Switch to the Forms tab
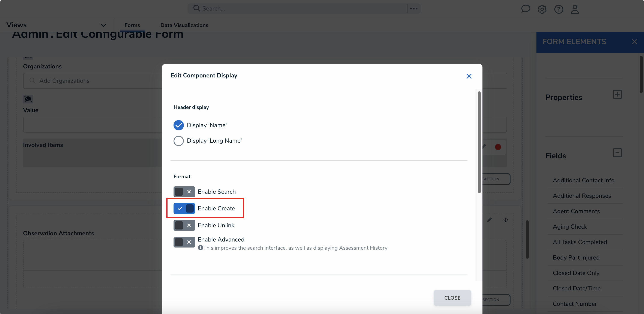This screenshot has width=644, height=314. coord(132,25)
